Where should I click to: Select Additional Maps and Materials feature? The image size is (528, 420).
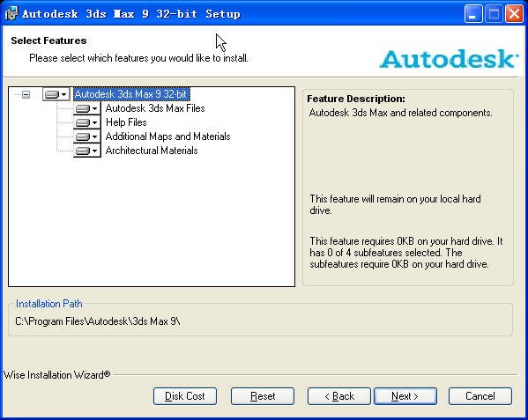[x=168, y=136]
